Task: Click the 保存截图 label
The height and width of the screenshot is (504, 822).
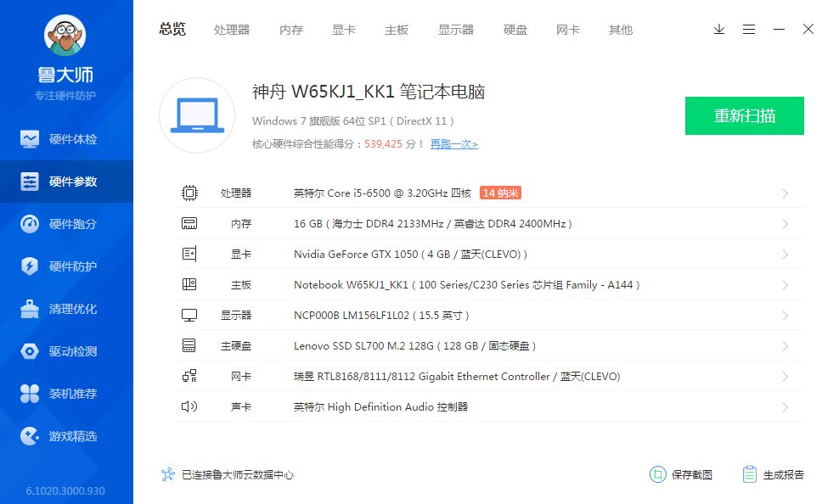Action: [692, 474]
